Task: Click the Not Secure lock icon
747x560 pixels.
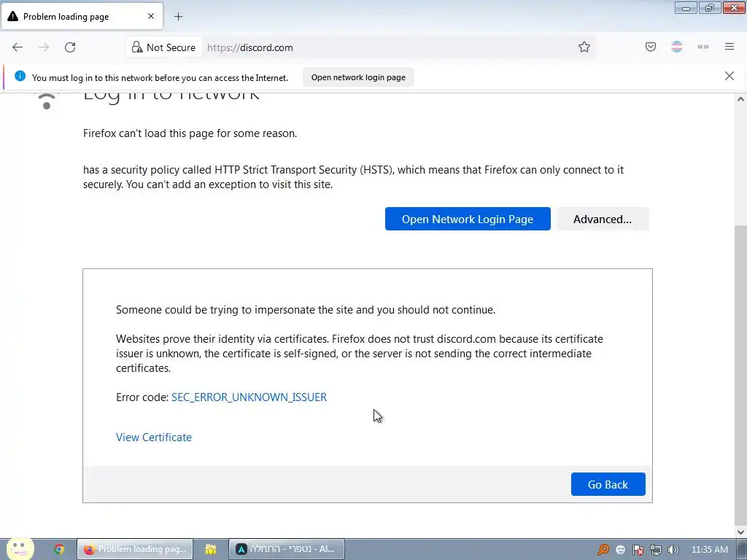Action: (x=137, y=47)
